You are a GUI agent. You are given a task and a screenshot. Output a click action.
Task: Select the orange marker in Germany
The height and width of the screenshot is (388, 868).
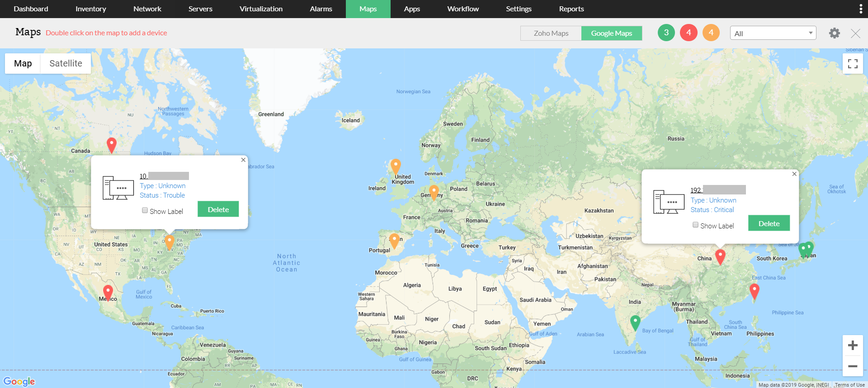(x=434, y=192)
